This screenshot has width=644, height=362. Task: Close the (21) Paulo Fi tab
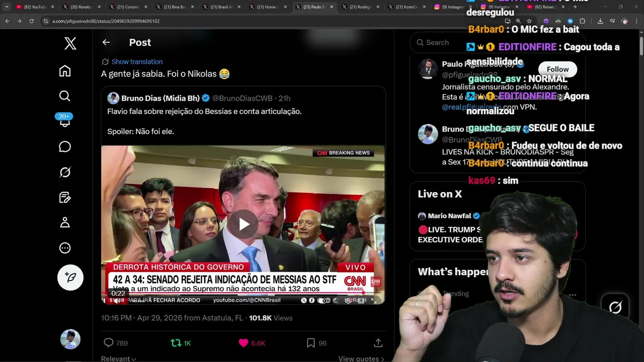tap(331, 7)
